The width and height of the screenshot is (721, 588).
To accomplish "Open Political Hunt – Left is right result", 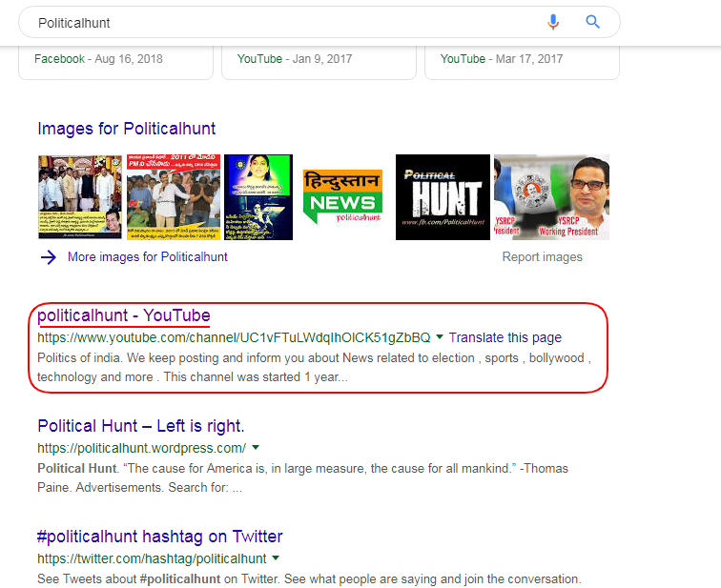I will coord(141,426).
